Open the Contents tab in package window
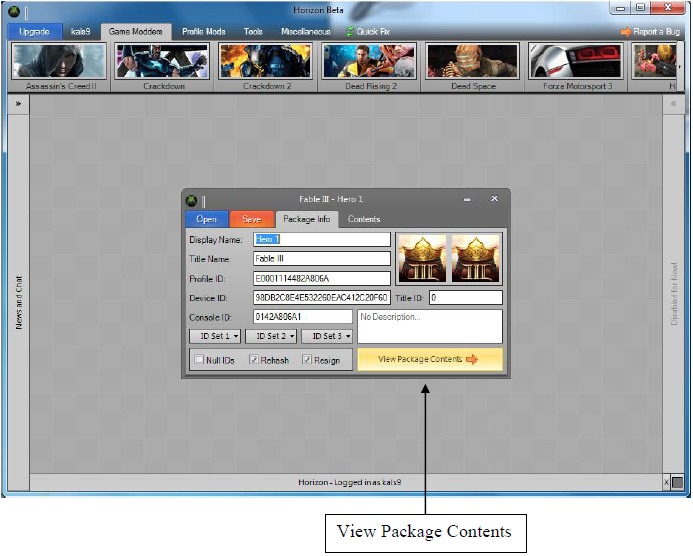 coord(364,219)
